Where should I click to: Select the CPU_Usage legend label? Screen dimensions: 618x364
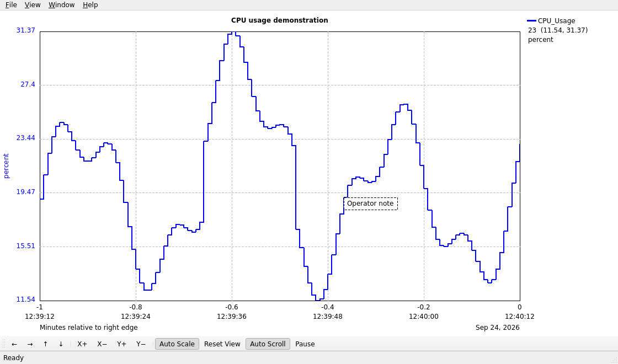click(x=557, y=21)
